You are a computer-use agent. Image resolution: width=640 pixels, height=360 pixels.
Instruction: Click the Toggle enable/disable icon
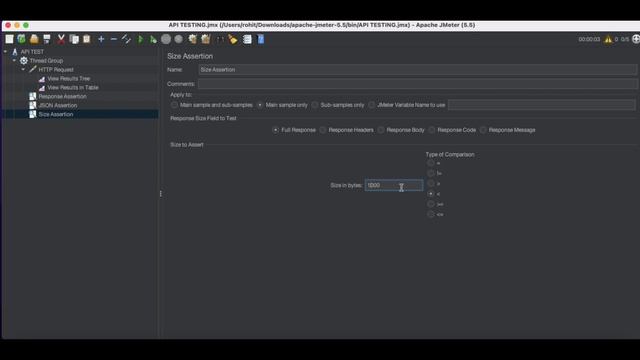(x=127, y=39)
